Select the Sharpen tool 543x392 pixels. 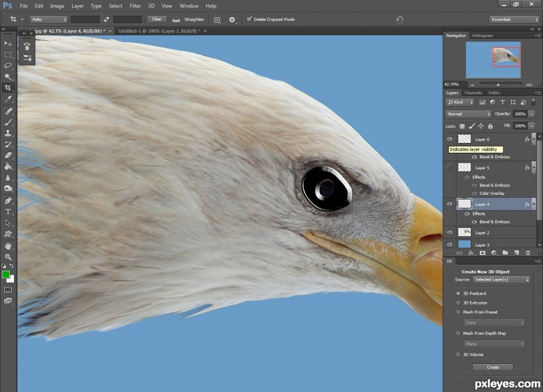tap(8, 177)
